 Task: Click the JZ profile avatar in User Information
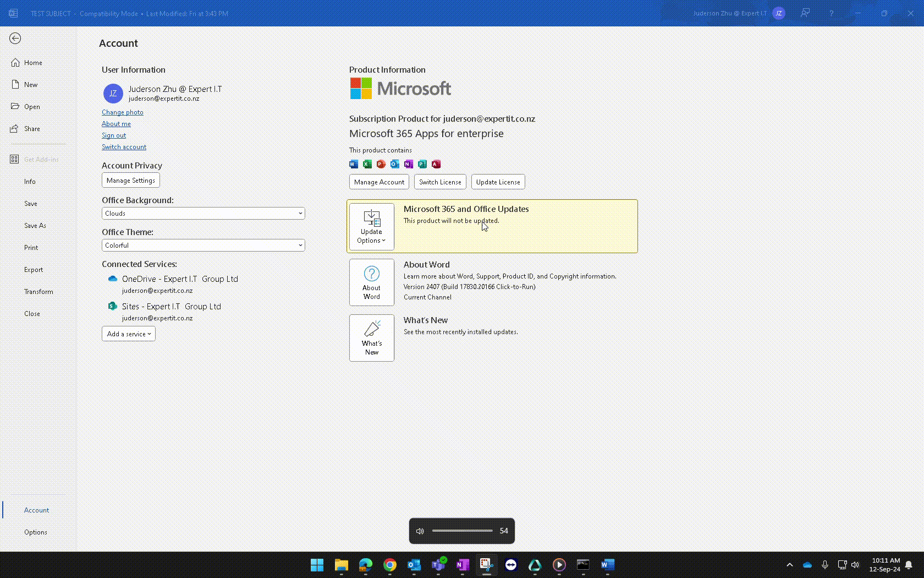click(x=113, y=94)
